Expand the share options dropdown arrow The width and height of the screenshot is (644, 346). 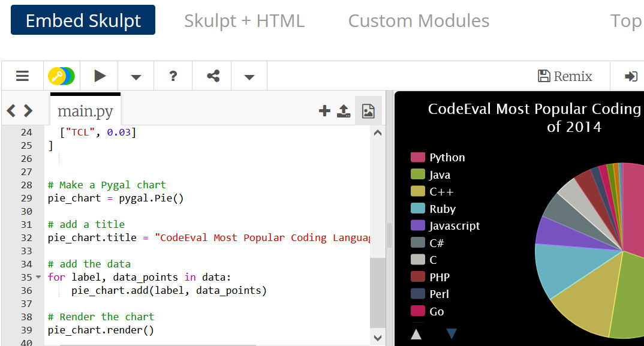pyautogui.click(x=249, y=77)
